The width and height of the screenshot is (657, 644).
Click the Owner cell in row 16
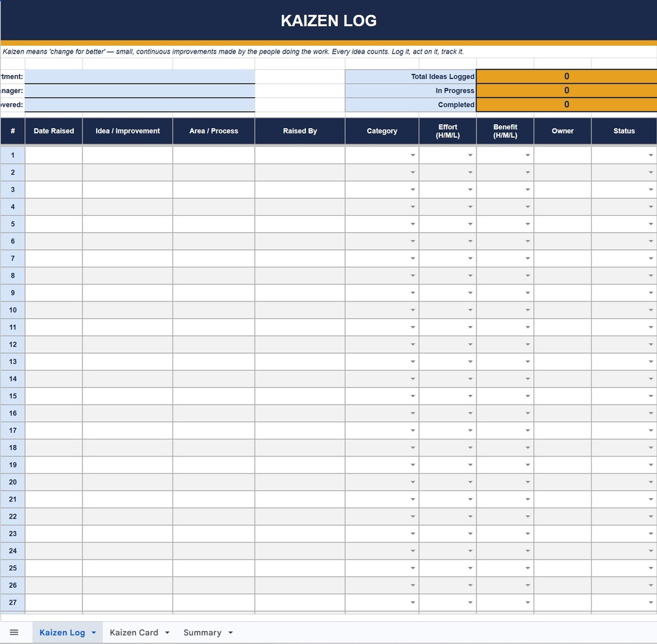562,413
